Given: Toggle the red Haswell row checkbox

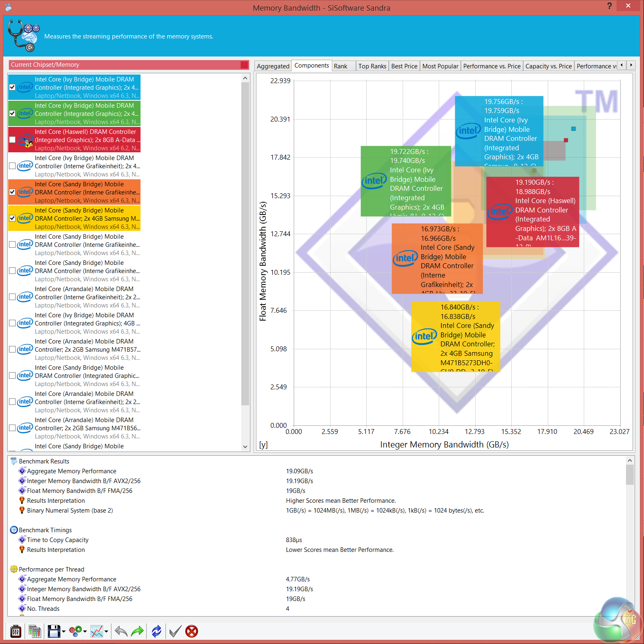Looking at the screenshot, I should (12, 140).
